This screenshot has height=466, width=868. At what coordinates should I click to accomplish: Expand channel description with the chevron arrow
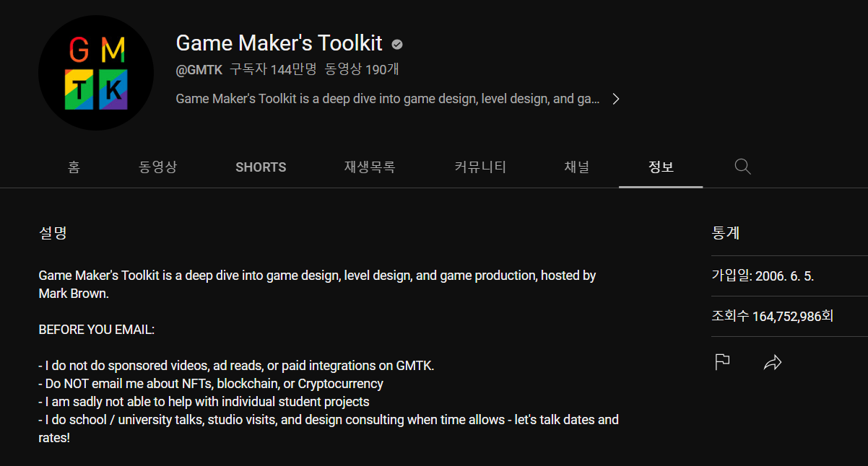pos(615,99)
